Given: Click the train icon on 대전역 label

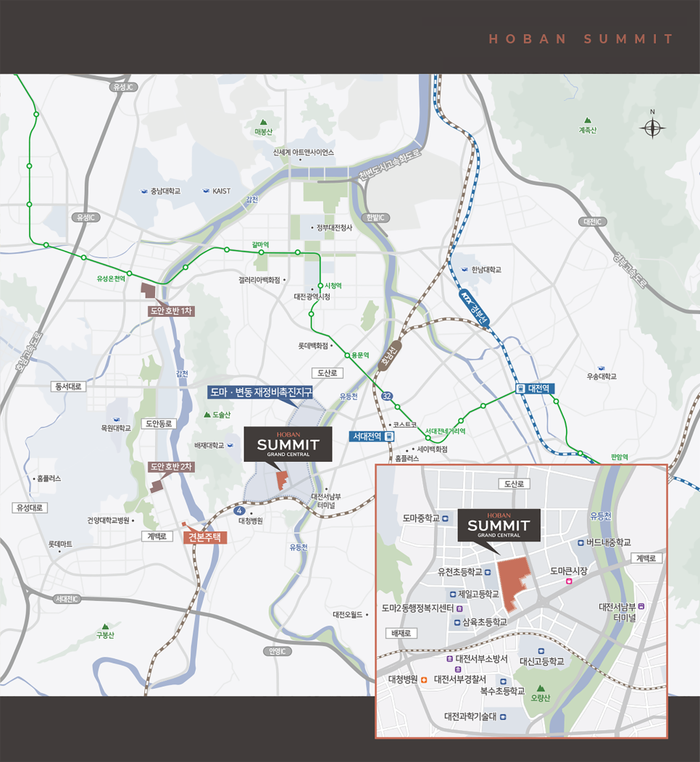Looking at the screenshot, I should point(521,389).
